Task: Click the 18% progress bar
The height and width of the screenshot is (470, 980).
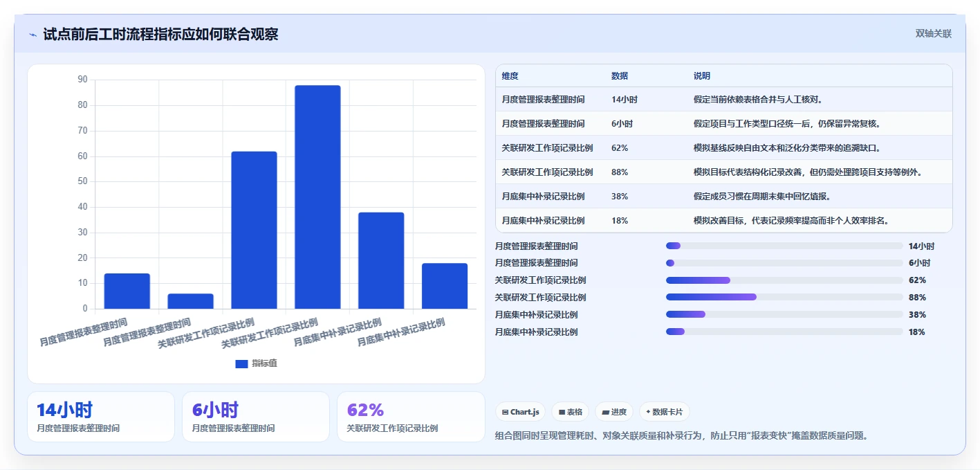Action: [x=784, y=332]
